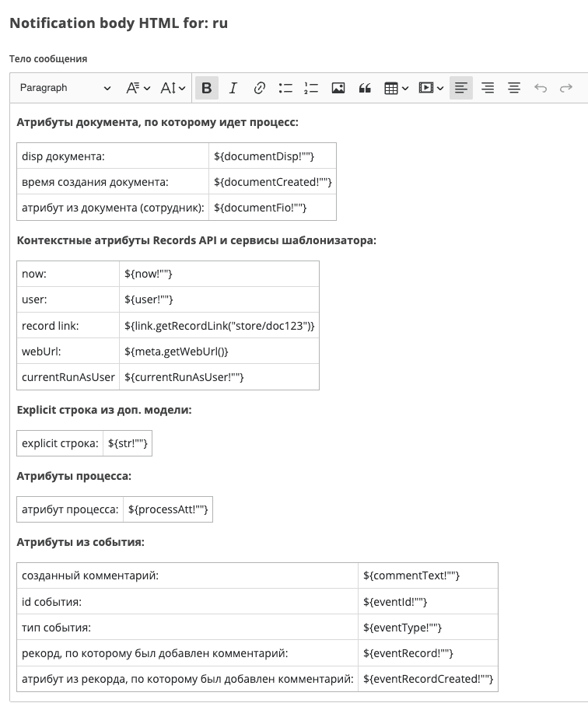Click the ${user!""} cell

tap(219, 299)
